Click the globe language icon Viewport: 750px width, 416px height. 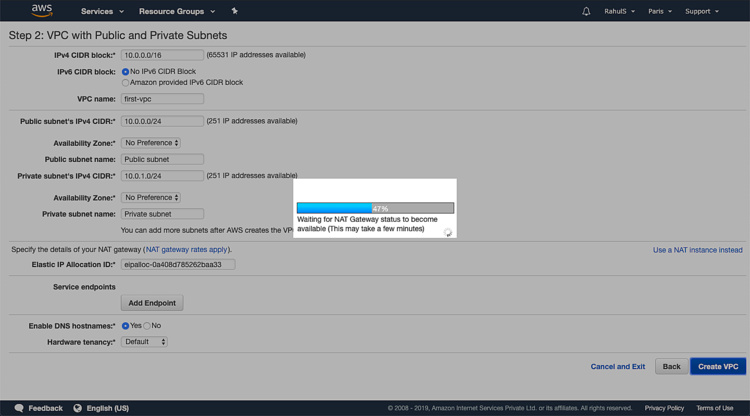coord(78,408)
